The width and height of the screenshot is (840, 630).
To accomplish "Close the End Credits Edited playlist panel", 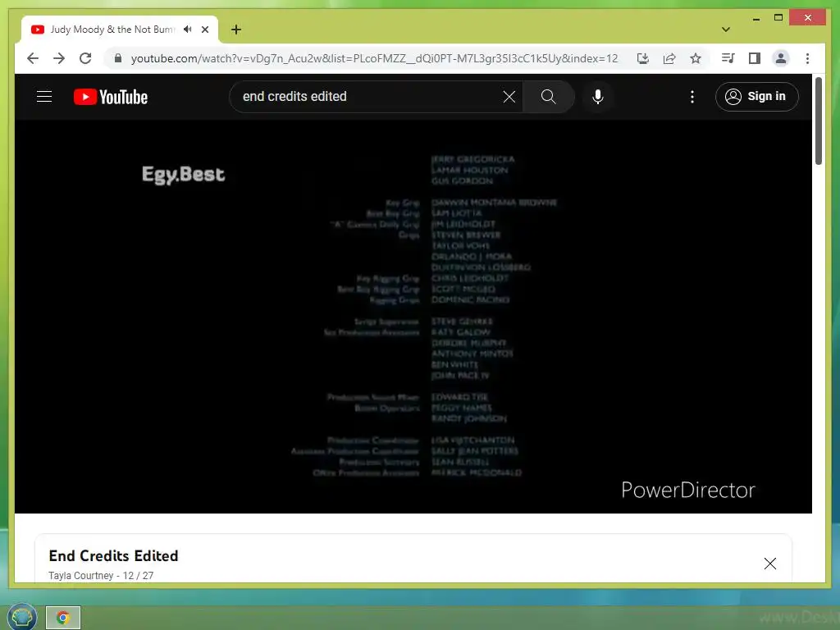I will coord(769,563).
